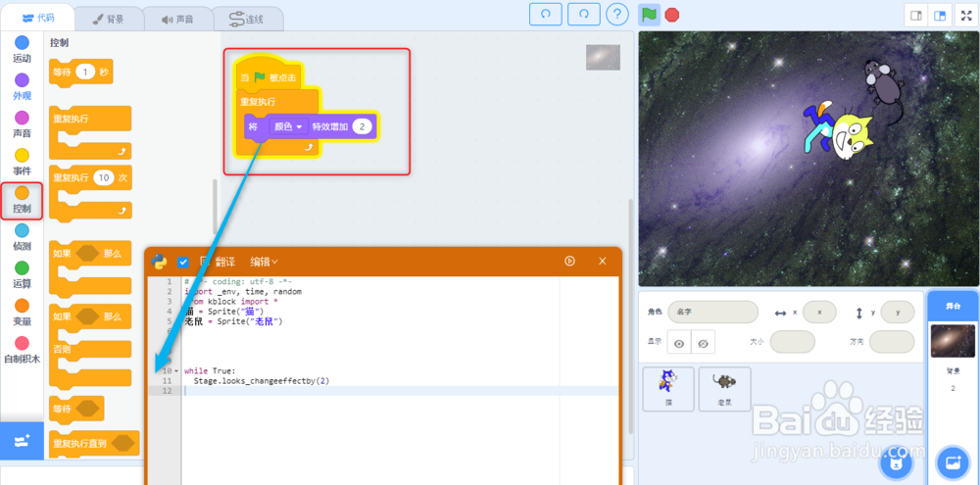This screenshot has width=980, height=485.
Task: Select the 外观 looks category
Action: pos(22,87)
